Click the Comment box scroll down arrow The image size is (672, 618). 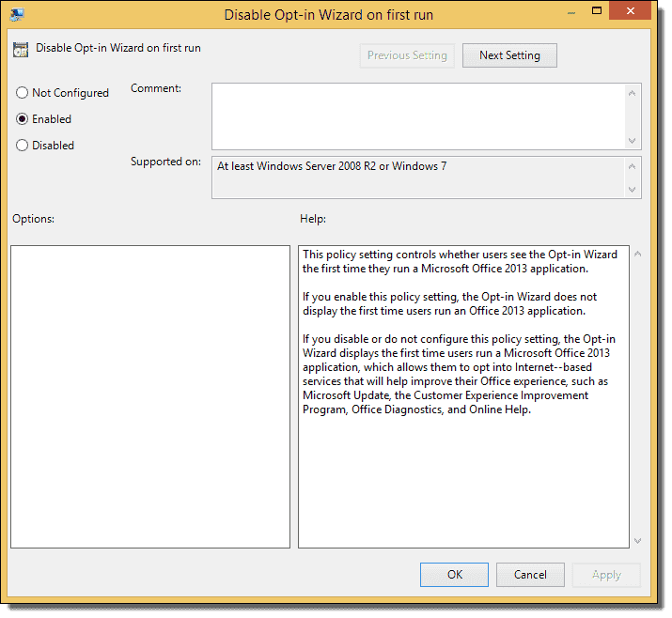632,141
